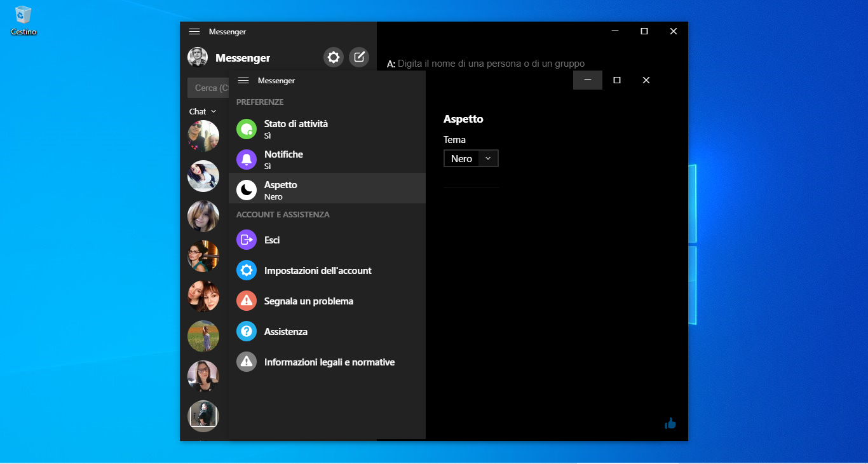Minimize the preferences window

coord(588,80)
